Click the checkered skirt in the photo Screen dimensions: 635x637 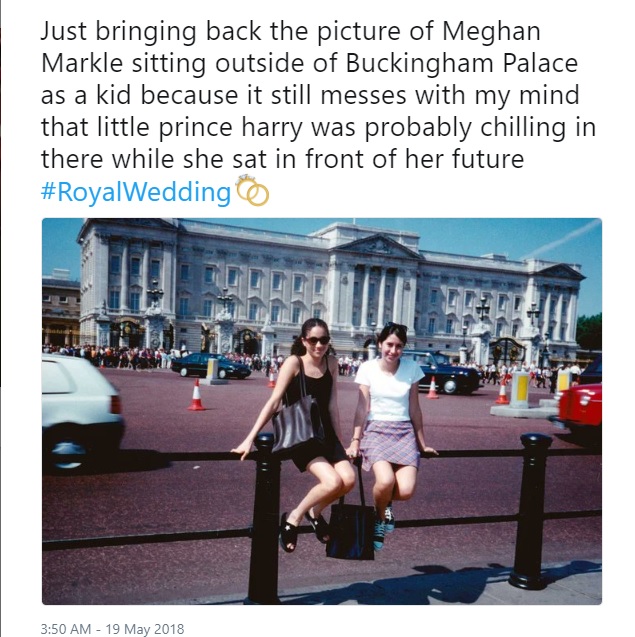[391, 442]
